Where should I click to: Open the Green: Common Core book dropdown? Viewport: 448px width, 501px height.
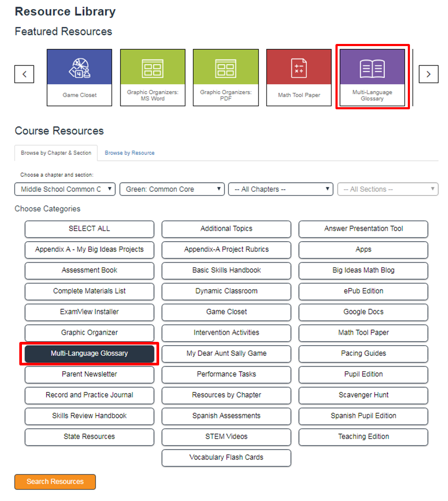coord(172,189)
